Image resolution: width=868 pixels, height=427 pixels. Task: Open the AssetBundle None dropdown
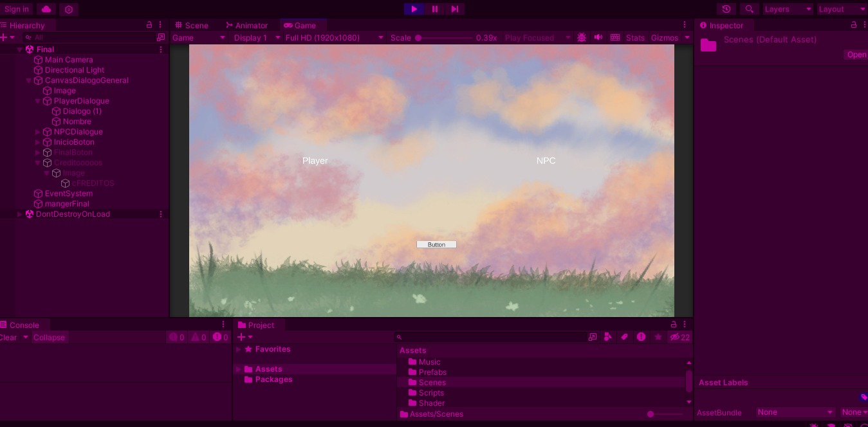(795, 412)
